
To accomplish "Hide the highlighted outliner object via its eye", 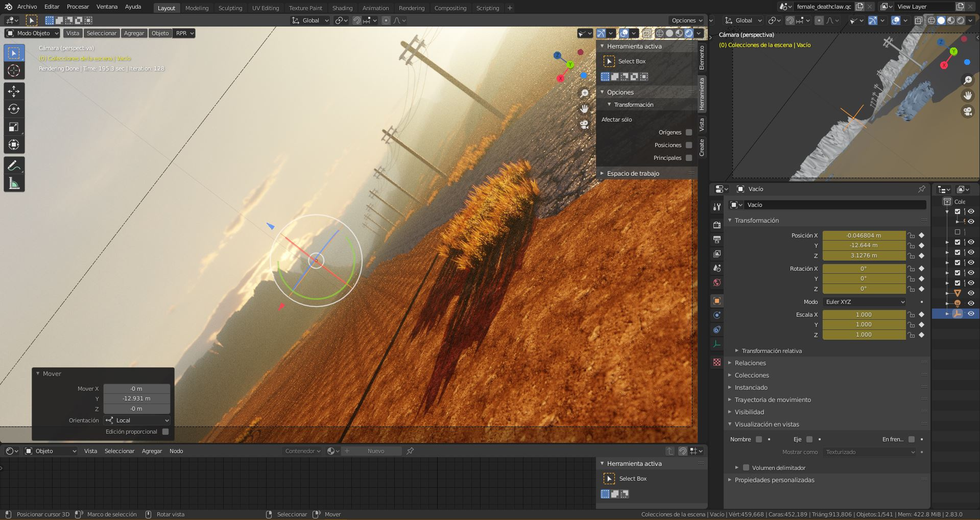I will [x=971, y=314].
